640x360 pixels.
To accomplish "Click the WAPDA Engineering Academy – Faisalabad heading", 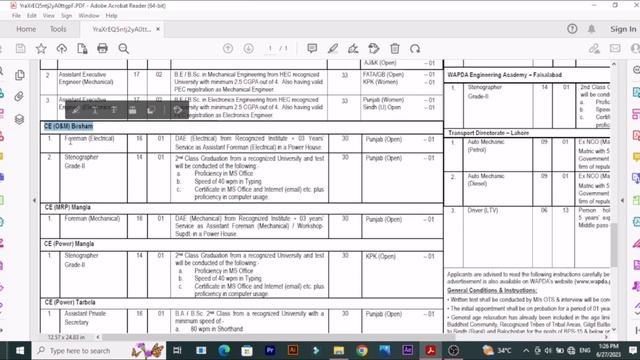I will (504, 75).
